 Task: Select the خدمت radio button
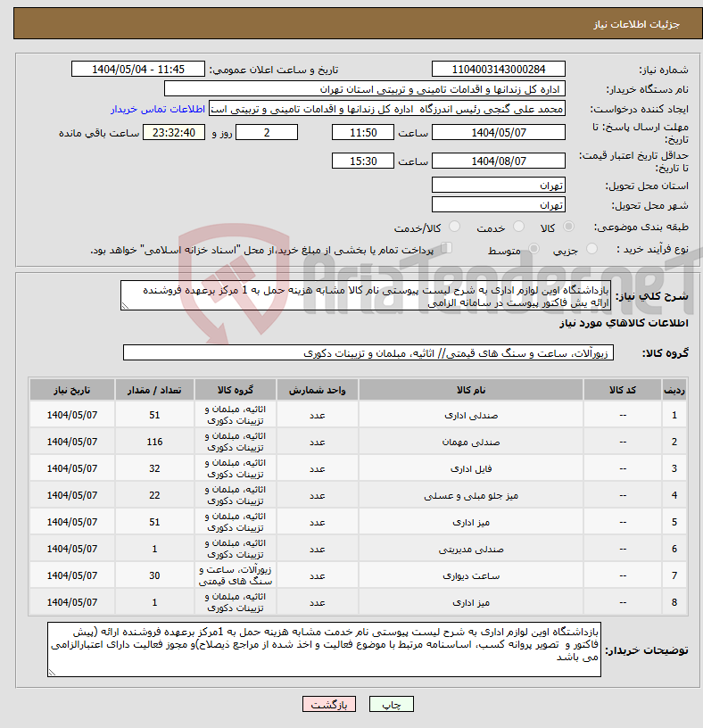click(x=518, y=227)
